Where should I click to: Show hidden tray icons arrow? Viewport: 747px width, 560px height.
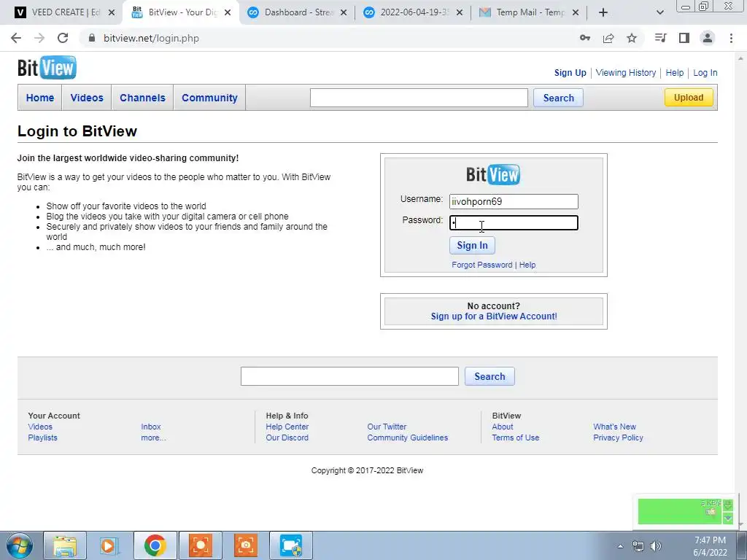(x=620, y=546)
